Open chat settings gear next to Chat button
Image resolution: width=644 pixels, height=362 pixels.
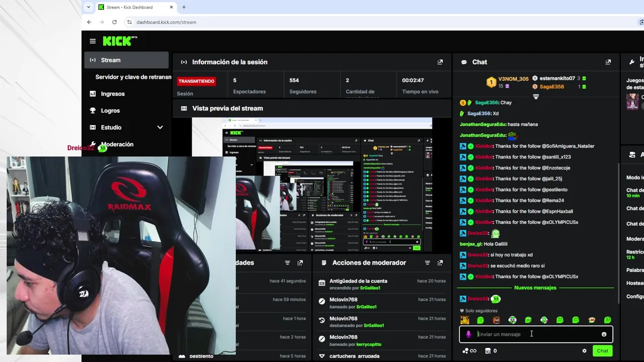click(x=584, y=351)
